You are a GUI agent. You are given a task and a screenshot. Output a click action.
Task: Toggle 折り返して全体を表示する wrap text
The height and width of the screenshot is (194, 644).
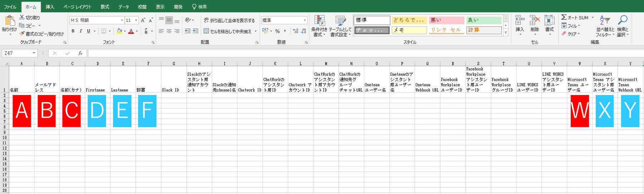(x=229, y=20)
